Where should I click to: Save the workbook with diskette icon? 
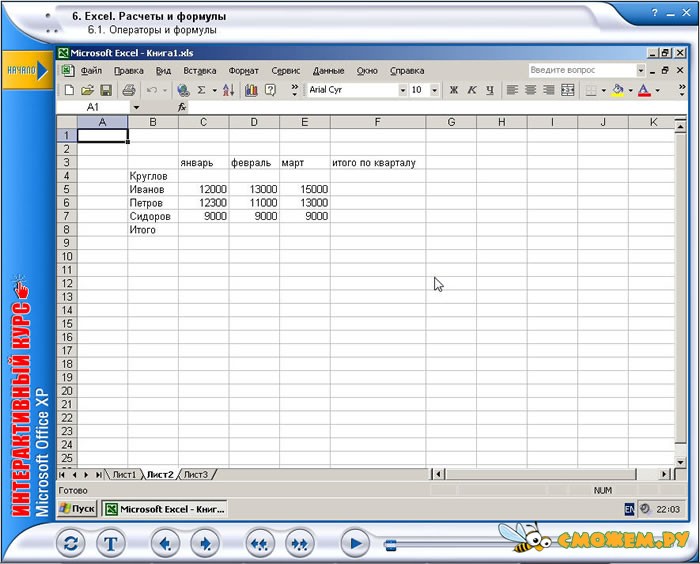coord(106,90)
